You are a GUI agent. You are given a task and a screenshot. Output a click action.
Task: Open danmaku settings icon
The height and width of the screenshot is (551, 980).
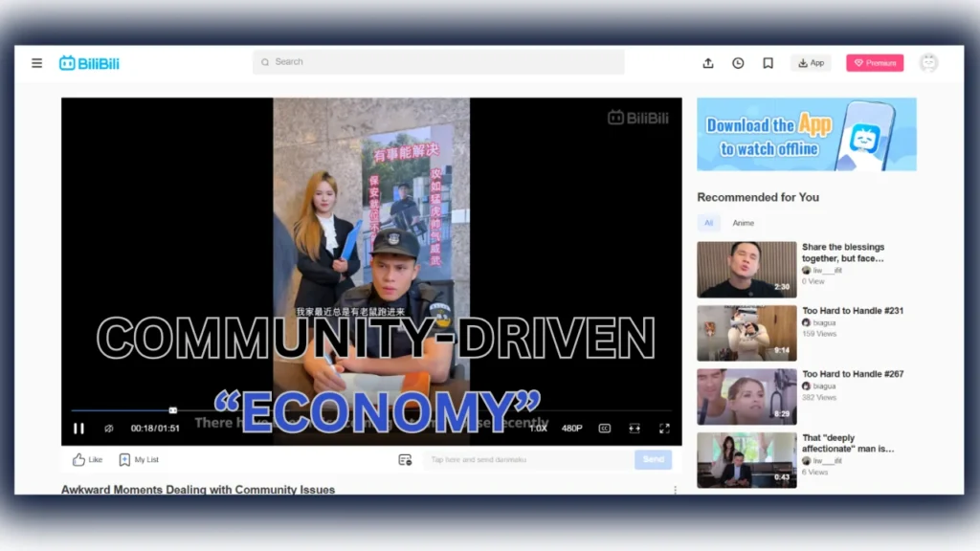(405, 460)
